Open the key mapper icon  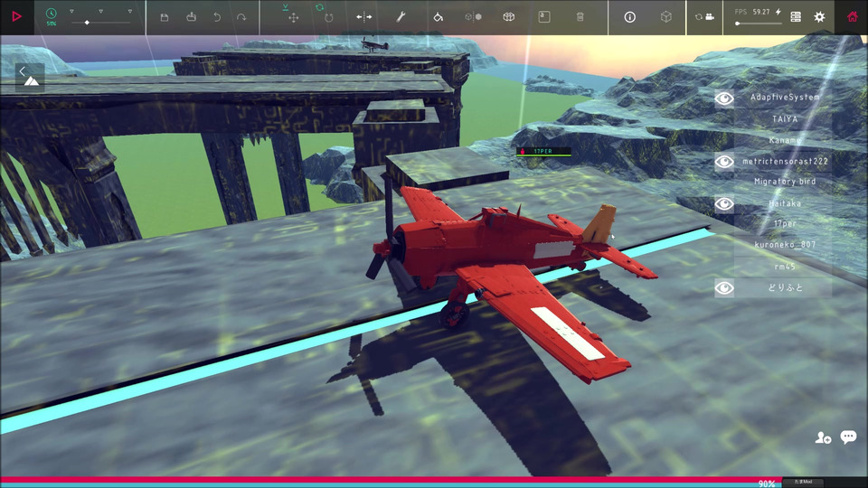(x=544, y=17)
